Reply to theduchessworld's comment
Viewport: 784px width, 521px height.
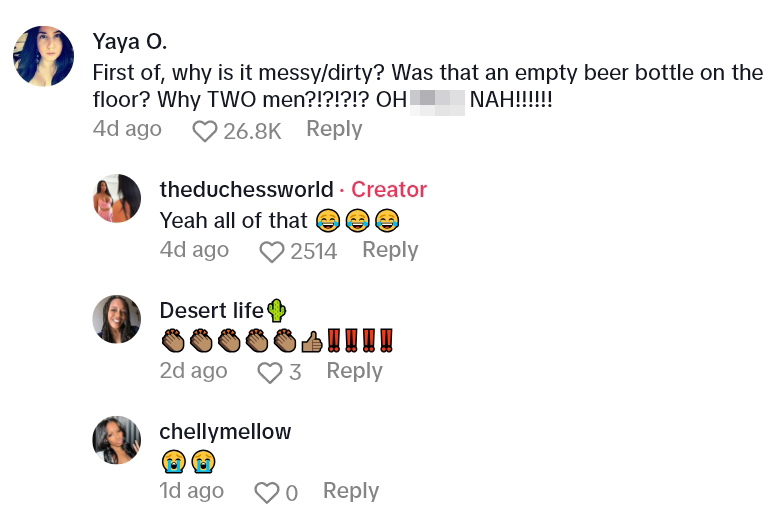tap(390, 250)
